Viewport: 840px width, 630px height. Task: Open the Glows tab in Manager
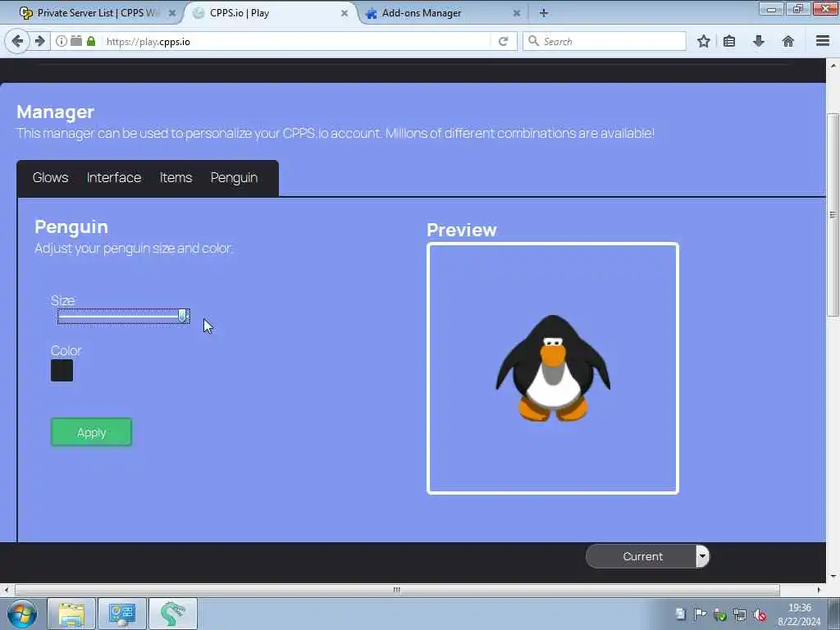point(50,177)
